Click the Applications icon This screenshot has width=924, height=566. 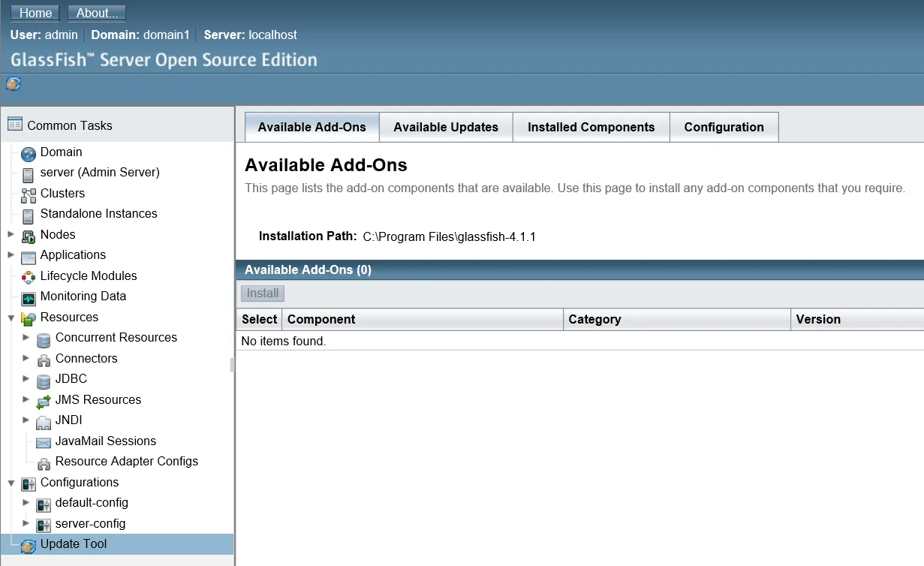click(29, 257)
